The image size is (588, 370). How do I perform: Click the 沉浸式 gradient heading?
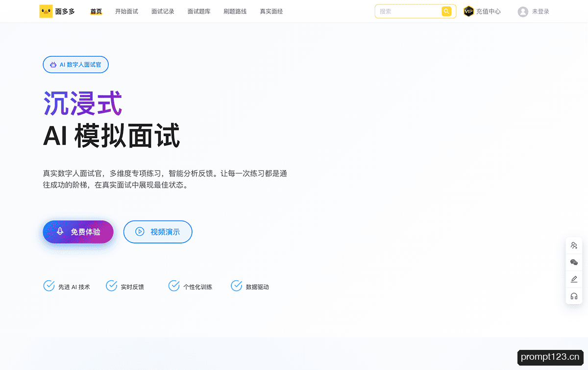click(x=83, y=103)
